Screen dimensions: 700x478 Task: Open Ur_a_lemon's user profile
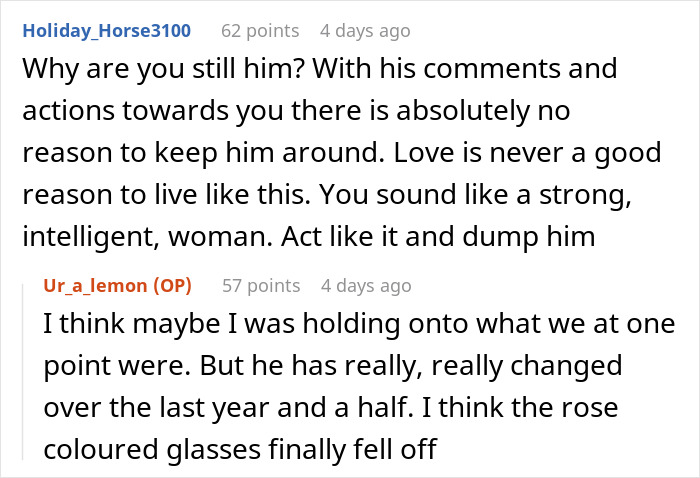click(99, 286)
